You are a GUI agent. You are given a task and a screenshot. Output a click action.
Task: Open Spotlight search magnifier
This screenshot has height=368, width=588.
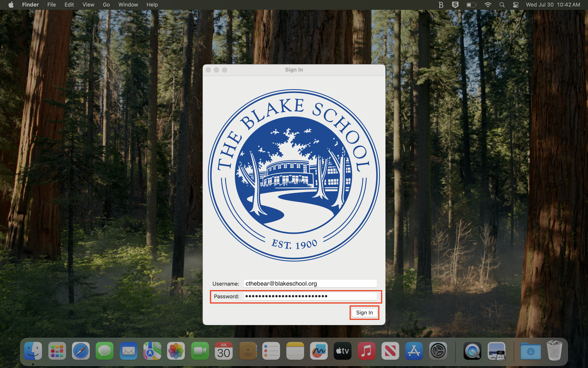(x=502, y=5)
